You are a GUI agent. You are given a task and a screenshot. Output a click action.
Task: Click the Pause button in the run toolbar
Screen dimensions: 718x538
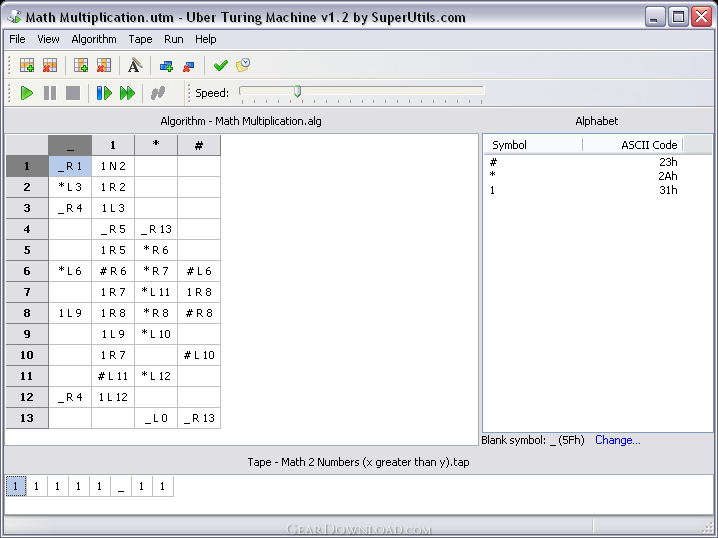tap(50, 93)
